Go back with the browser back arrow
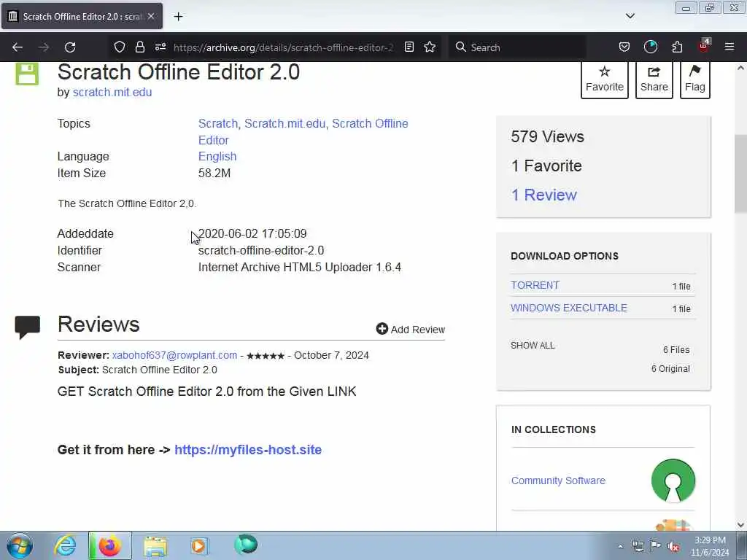The image size is (747, 560). click(x=18, y=47)
